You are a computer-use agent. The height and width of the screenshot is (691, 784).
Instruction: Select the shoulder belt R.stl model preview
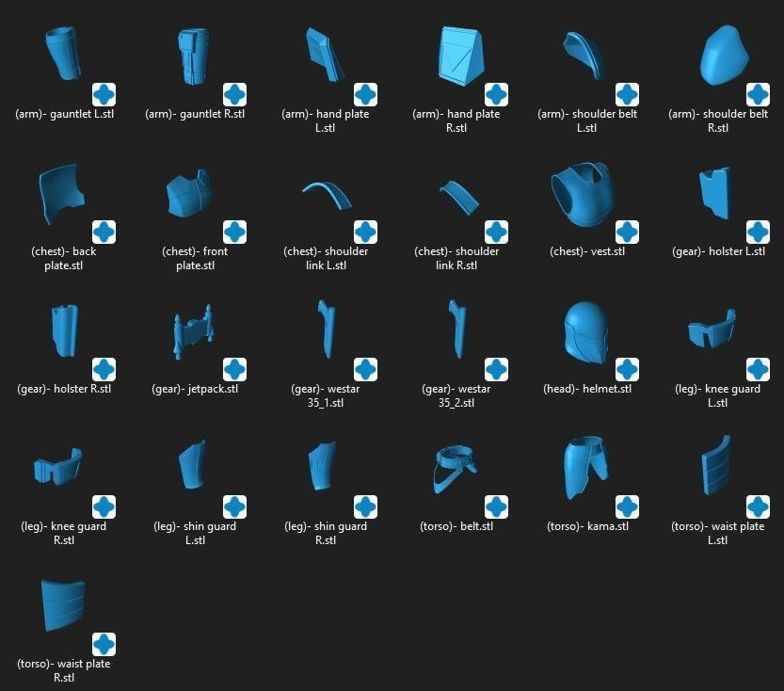coord(724,55)
